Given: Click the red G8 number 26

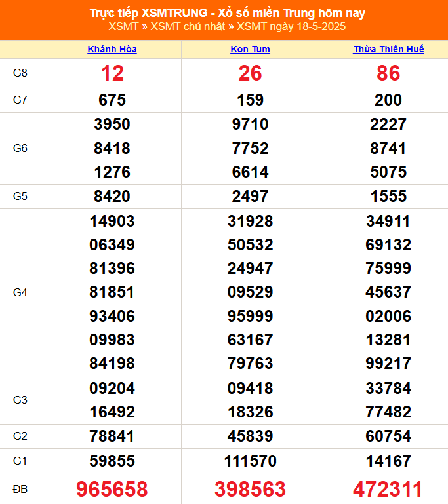Looking at the screenshot, I should 250,73.
